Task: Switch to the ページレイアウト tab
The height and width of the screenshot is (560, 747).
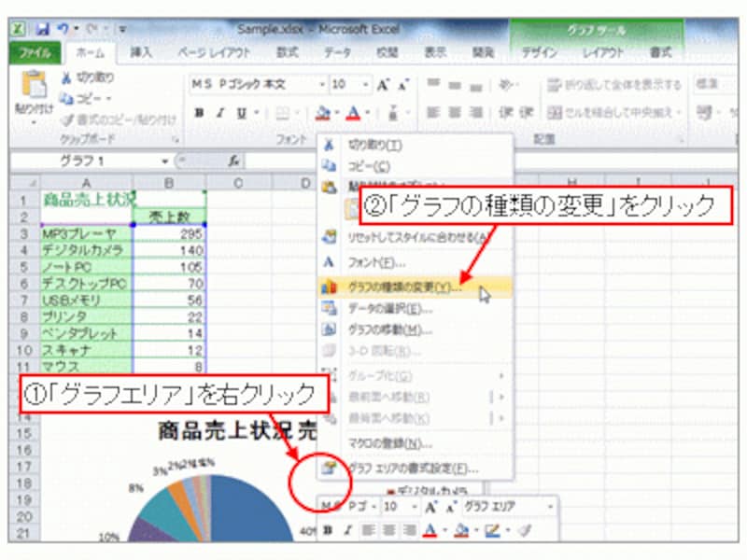Action: (x=214, y=52)
